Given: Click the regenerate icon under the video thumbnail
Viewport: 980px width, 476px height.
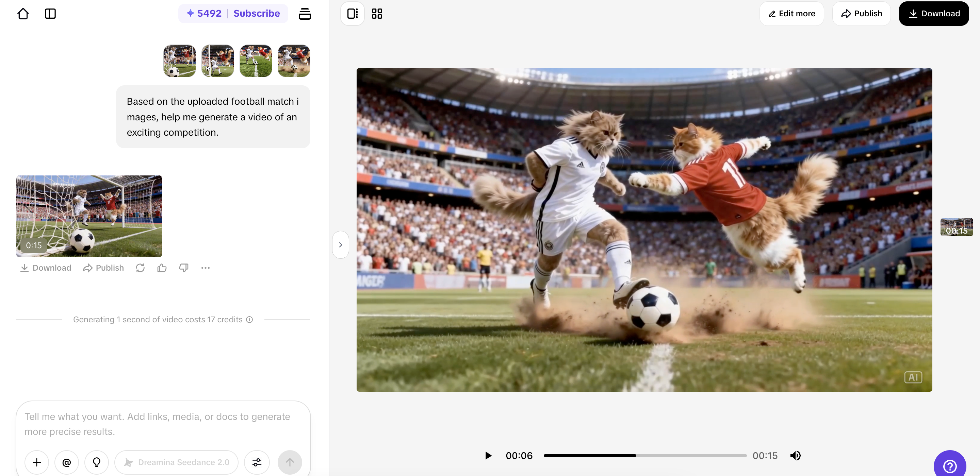Looking at the screenshot, I should click(x=140, y=268).
